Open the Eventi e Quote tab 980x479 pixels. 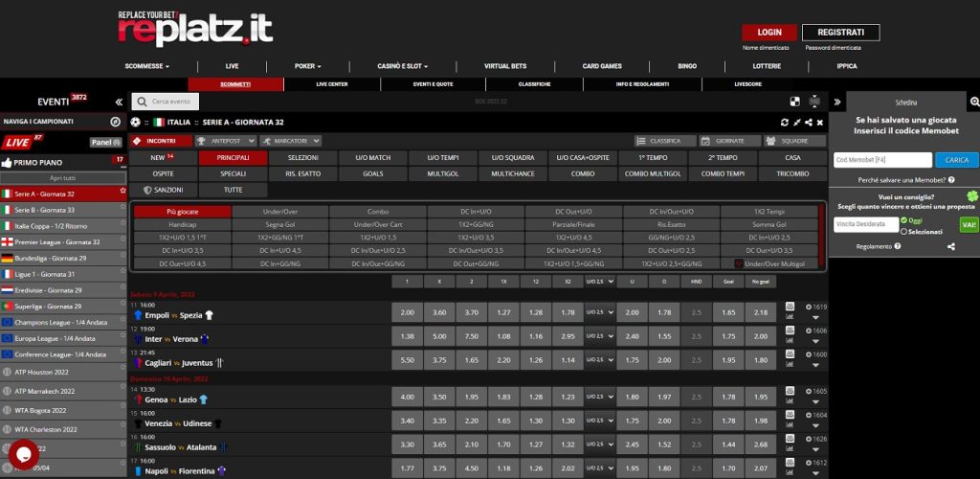tap(434, 84)
